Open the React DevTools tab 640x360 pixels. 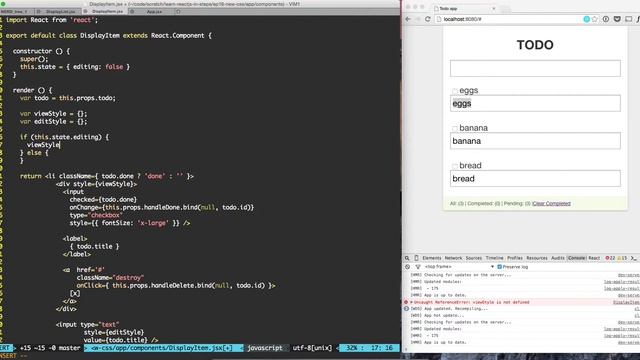(594, 258)
